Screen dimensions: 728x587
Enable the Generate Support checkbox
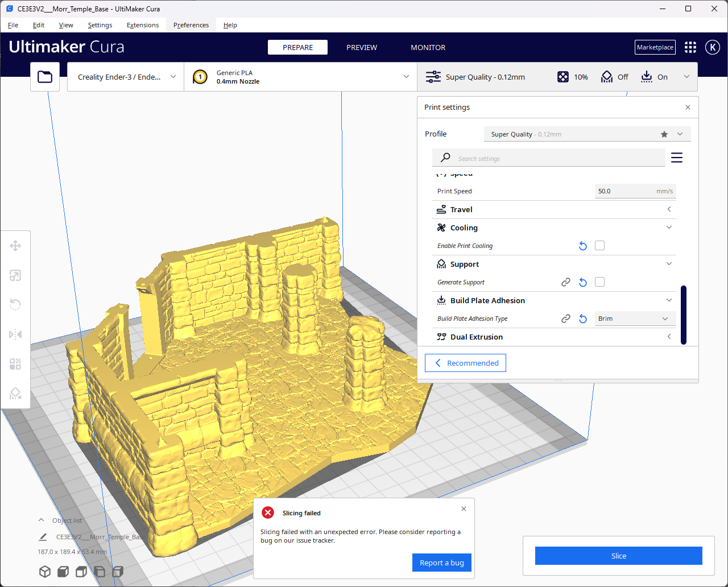point(599,282)
